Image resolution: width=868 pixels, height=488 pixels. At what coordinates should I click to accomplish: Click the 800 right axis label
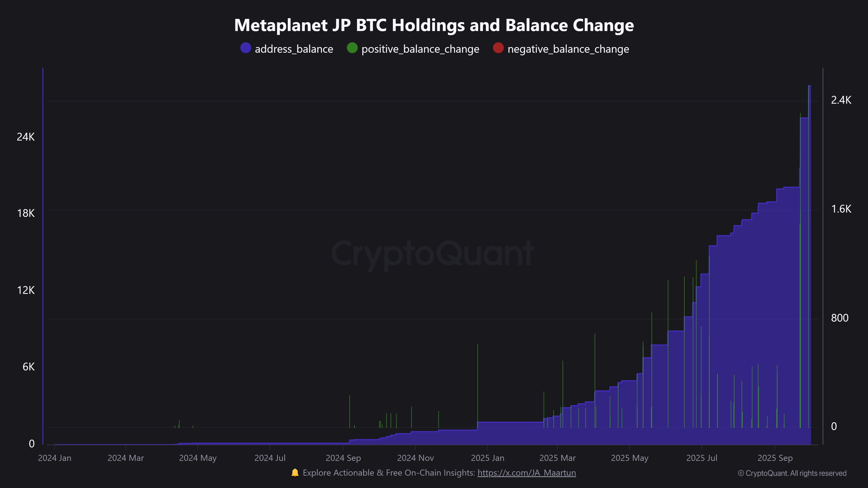tap(839, 318)
